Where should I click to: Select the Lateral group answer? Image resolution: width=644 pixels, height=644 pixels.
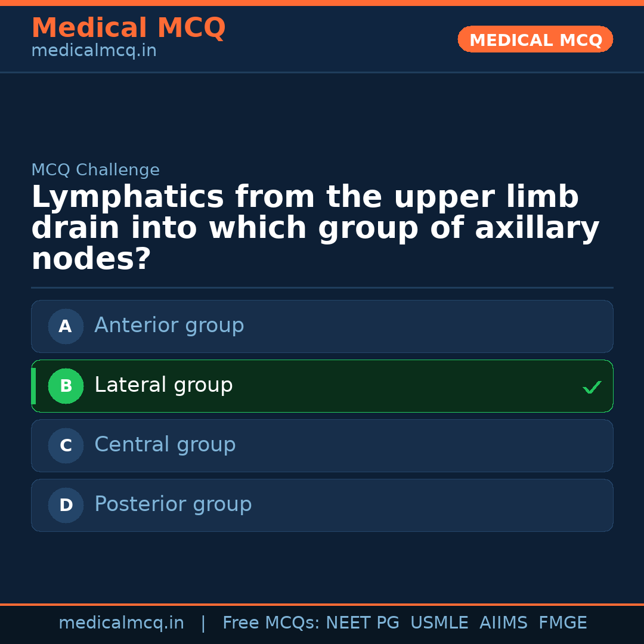[322, 386]
